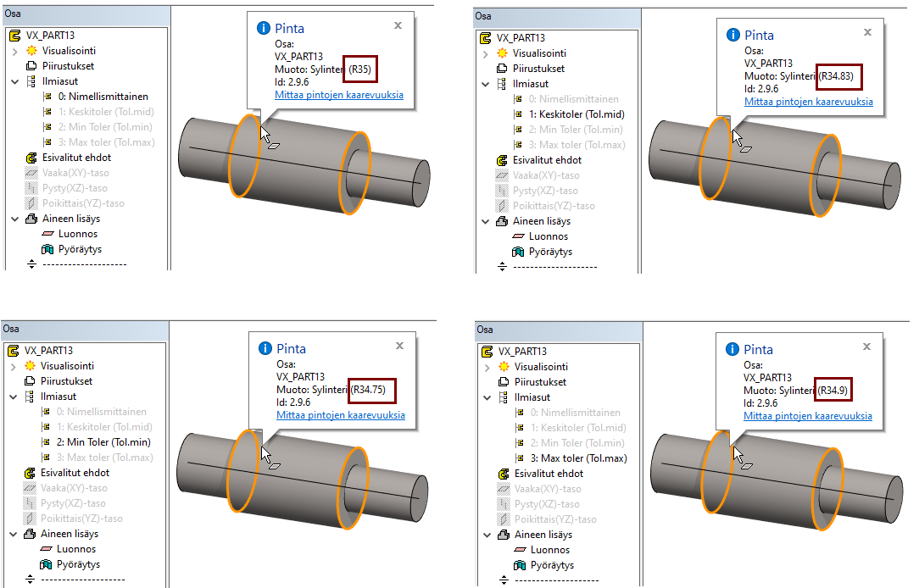
Task: Expand Visualisointi in the R34.83 panel tree
Action: pyautogui.click(x=485, y=54)
